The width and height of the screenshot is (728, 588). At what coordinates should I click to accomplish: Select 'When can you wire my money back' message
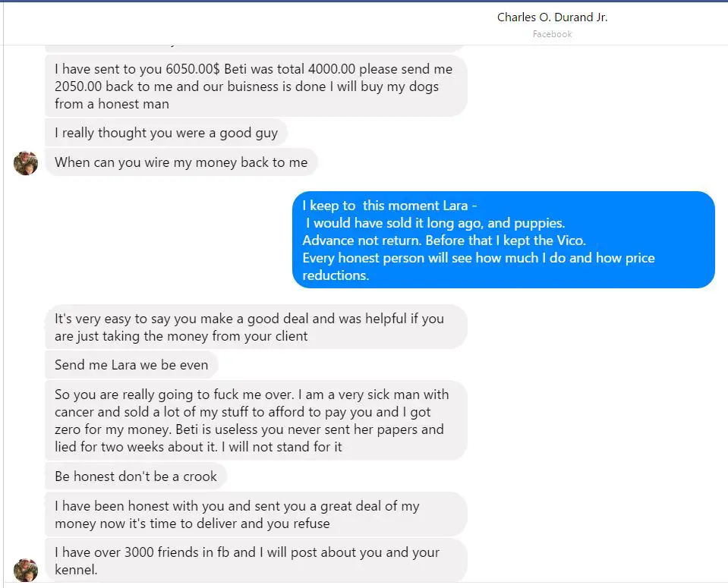(x=181, y=162)
